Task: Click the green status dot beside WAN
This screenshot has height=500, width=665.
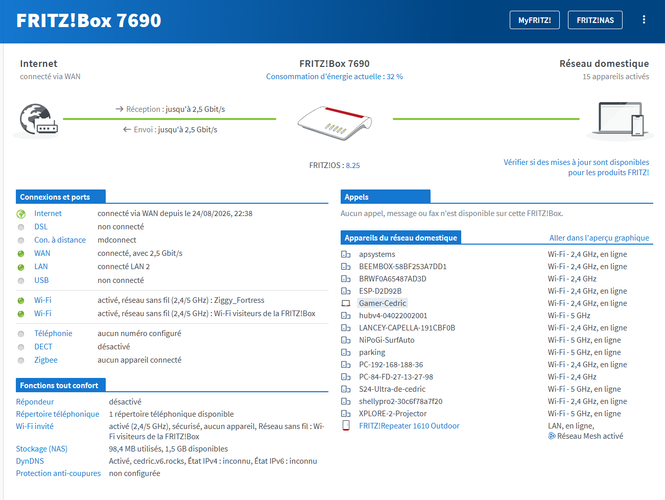Action: [21, 254]
